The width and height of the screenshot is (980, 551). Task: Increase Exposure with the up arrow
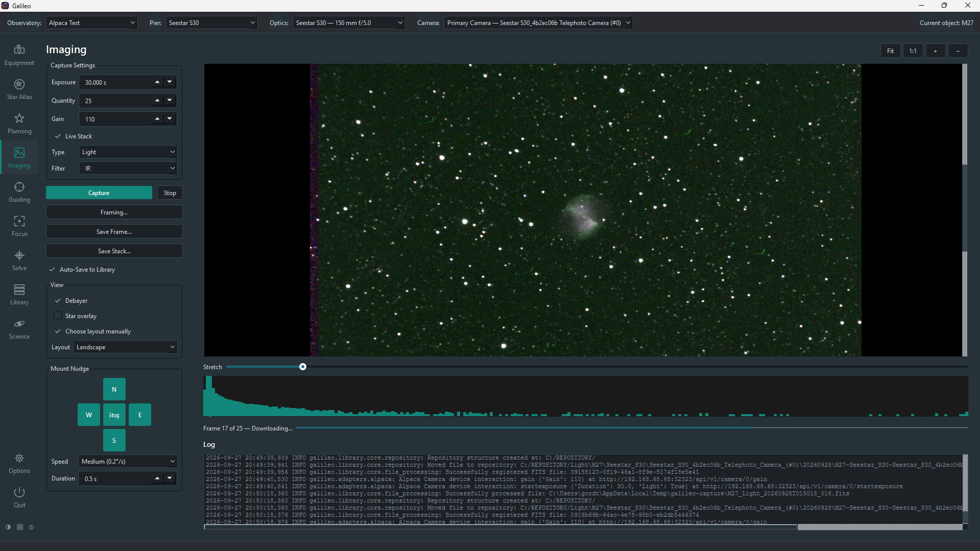tap(157, 82)
